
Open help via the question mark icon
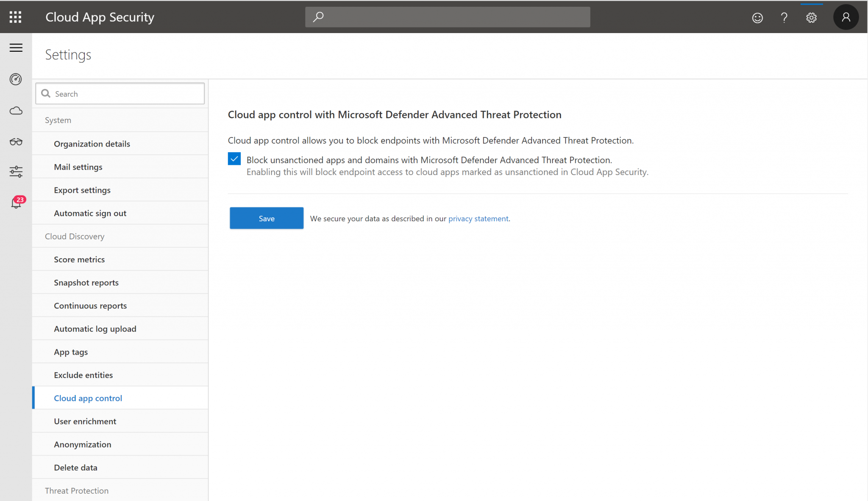[784, 17]
